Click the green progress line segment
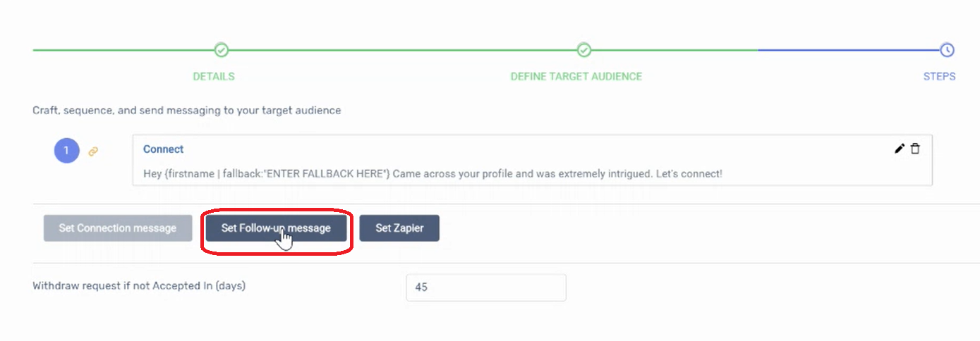 point(395,50)
